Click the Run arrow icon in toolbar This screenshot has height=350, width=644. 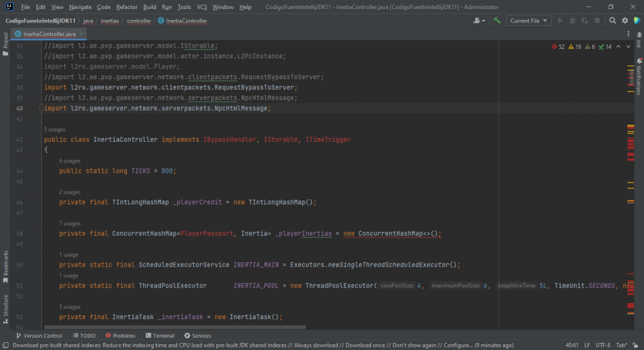(x=560, y=21)
